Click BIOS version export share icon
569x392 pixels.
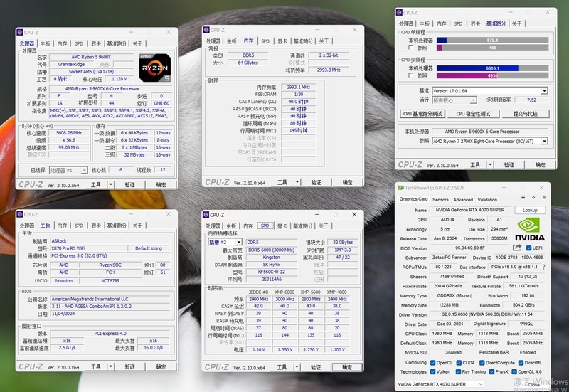tap(517, 248)
